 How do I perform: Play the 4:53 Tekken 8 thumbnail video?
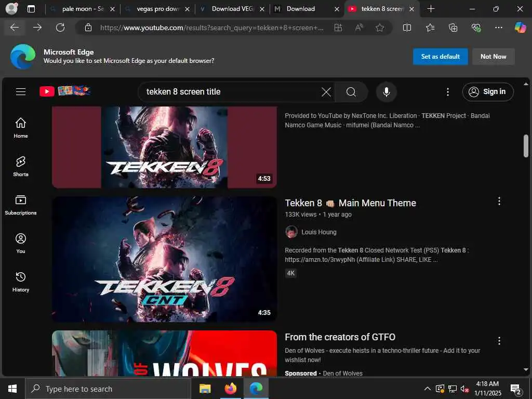[164, 147]
